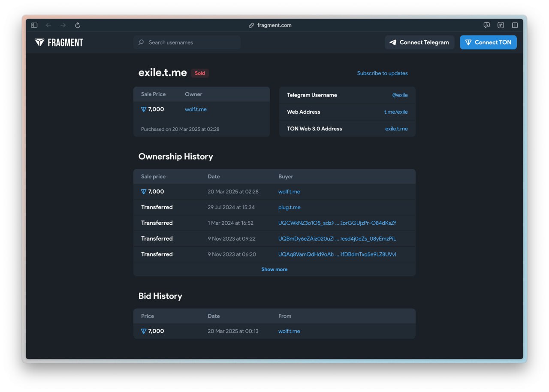Open the exile.t.me TON Web 3.0 link
The width and height of the screenshot is (549, 392).
396,129
